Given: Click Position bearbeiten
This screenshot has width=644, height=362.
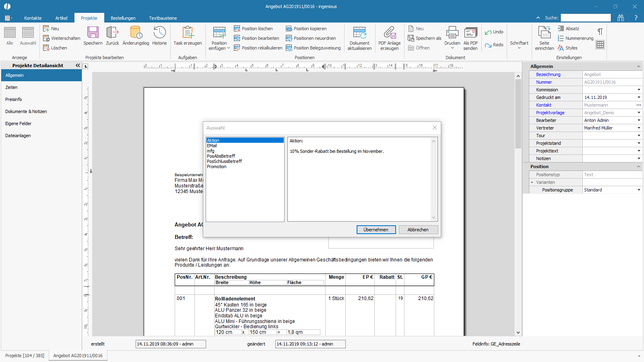Looking at the screenshot, I should (256, 38).
